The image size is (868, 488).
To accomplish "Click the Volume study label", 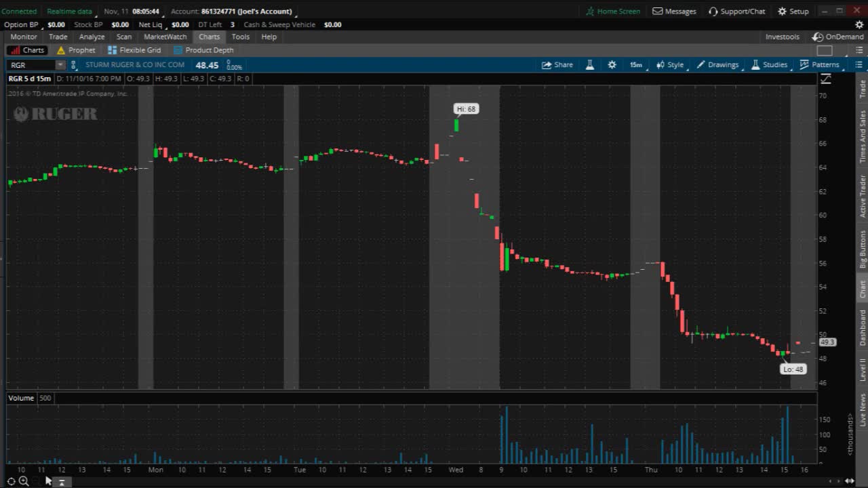I will (x=21, y=398).
